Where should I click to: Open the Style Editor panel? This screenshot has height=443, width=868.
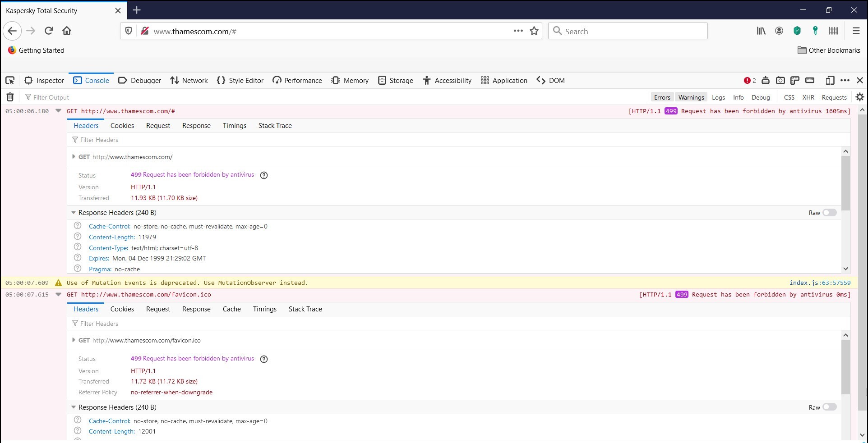(240, 81)
